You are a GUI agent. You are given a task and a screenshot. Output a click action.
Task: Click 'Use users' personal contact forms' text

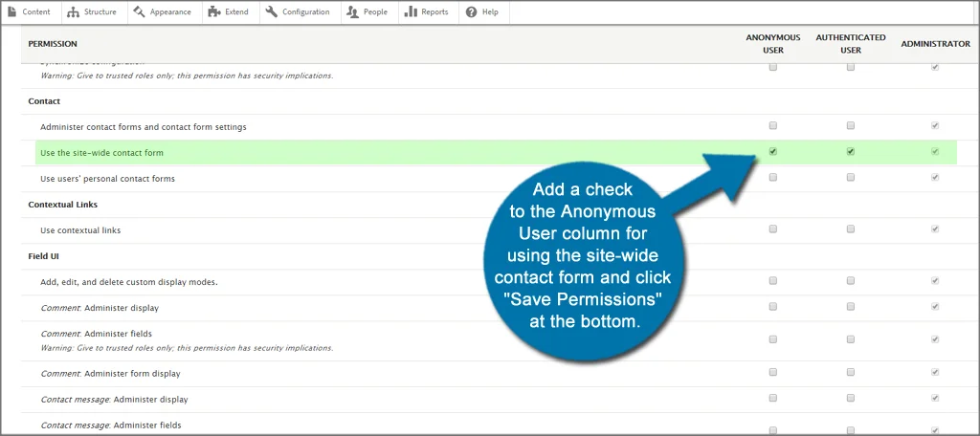107,179
